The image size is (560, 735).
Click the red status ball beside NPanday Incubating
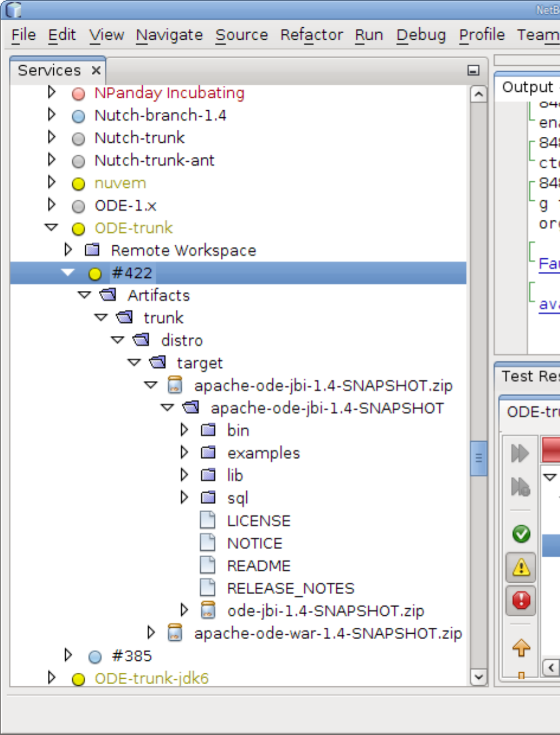[x=78, y=93]
